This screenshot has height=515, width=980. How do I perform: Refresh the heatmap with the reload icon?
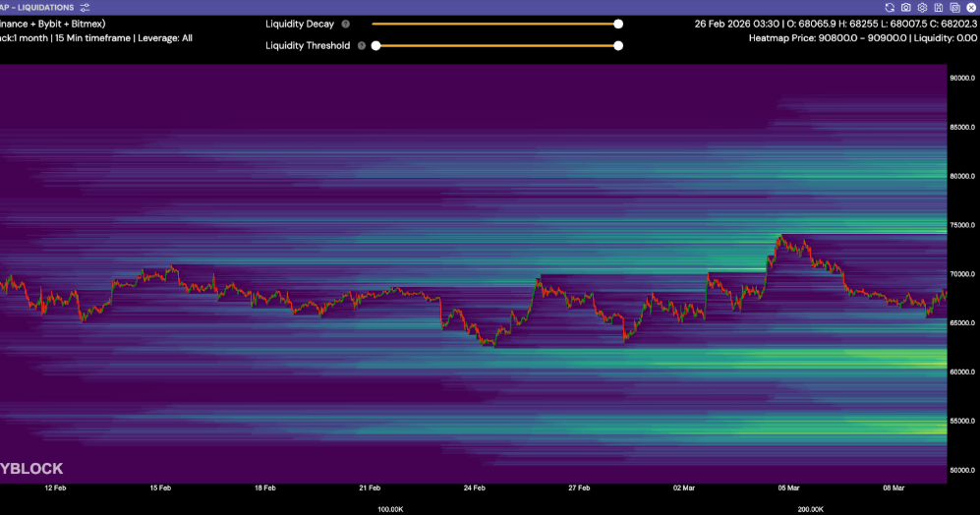click(890, 8)
